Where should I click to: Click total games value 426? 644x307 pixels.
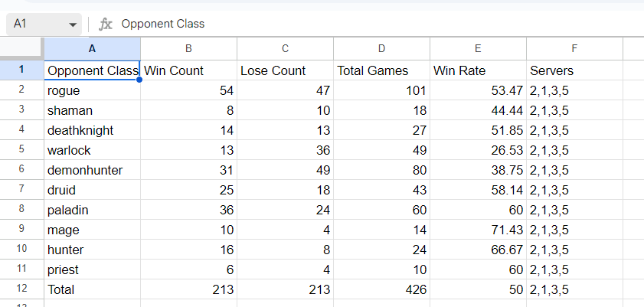click(381, 289)
